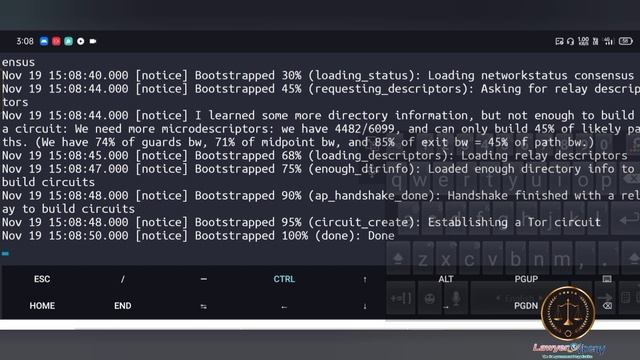Tap the tab key with two-way arrows
This screenshot has width=640, height=360.
pyautogui.click(x=204, y=307)
